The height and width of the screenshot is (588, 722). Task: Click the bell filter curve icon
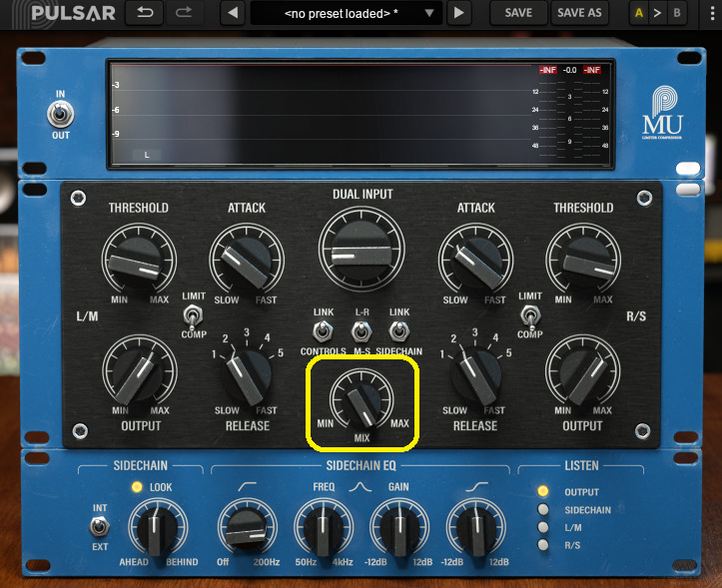pos(361,486)
